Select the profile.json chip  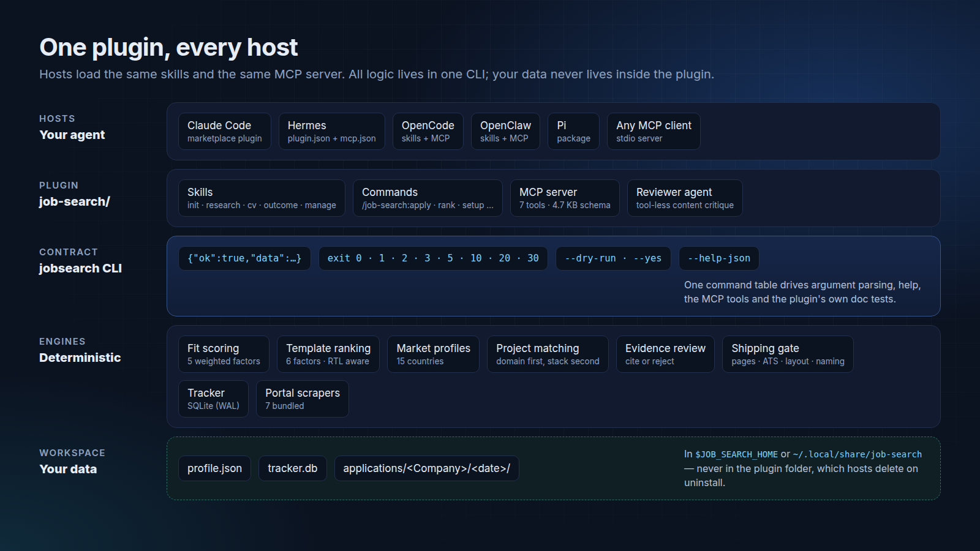point(214,468)
